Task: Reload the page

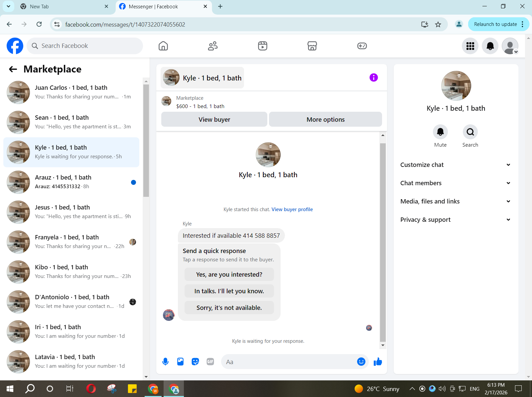Action: click(39, 24)
